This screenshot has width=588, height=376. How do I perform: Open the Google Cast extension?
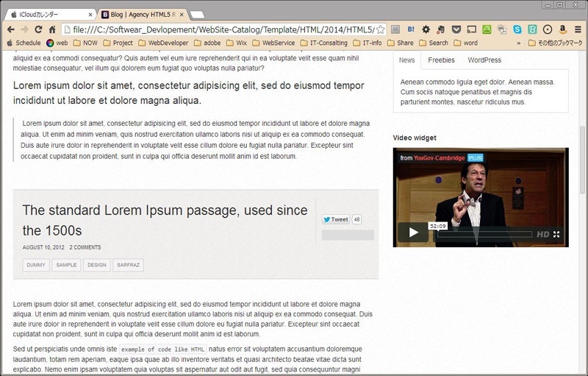pyautogui.click(x=471, y=29)
